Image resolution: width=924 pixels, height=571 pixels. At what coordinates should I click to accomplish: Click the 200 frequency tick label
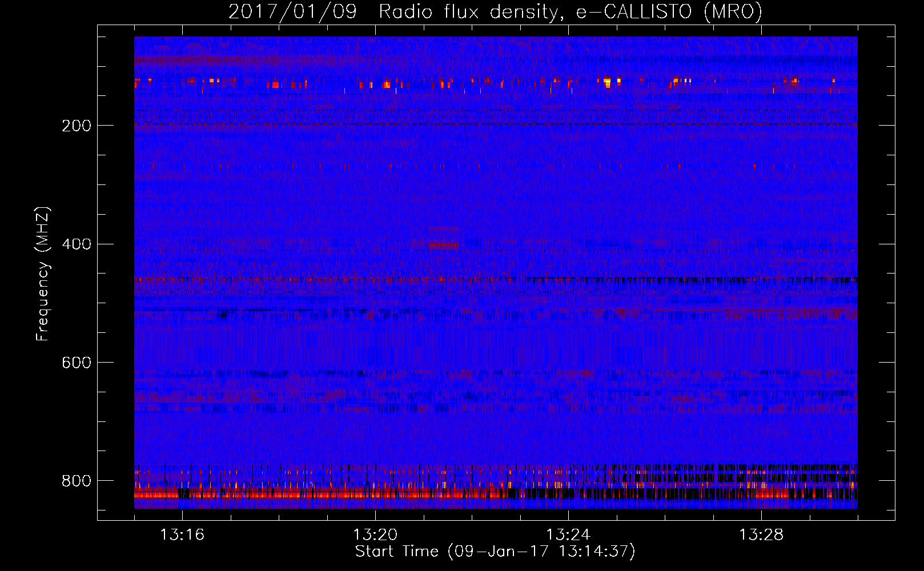(77, 126)
